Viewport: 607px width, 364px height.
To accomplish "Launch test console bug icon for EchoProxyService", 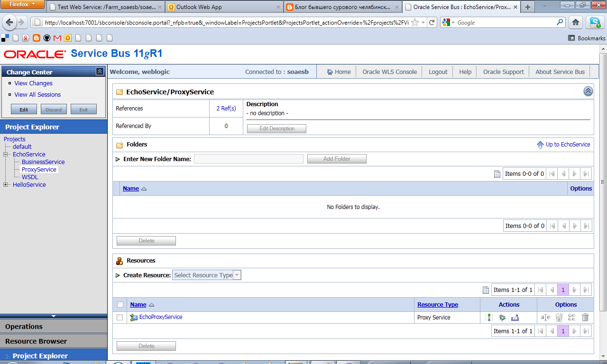I will (x=502, y=318).
